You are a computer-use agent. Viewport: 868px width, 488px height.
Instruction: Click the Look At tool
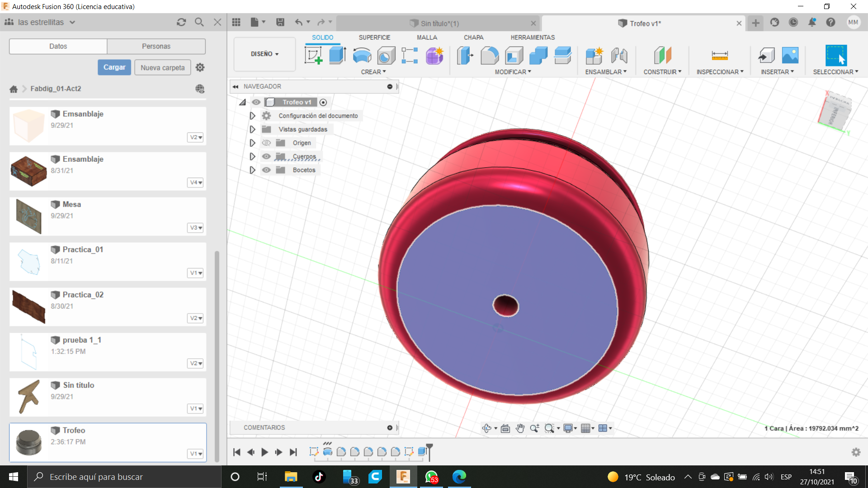coord(505,428)
